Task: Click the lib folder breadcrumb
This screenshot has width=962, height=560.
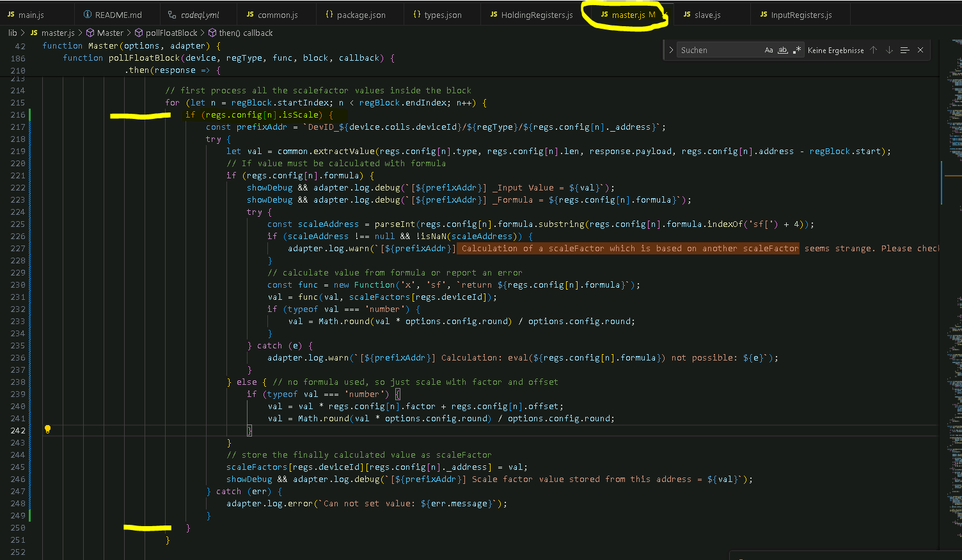Action: coord(13,33)
